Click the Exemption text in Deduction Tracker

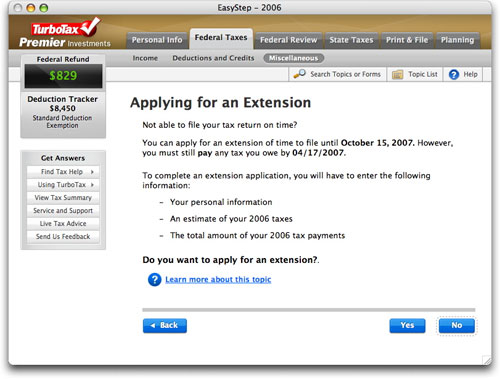coord(62,126)
